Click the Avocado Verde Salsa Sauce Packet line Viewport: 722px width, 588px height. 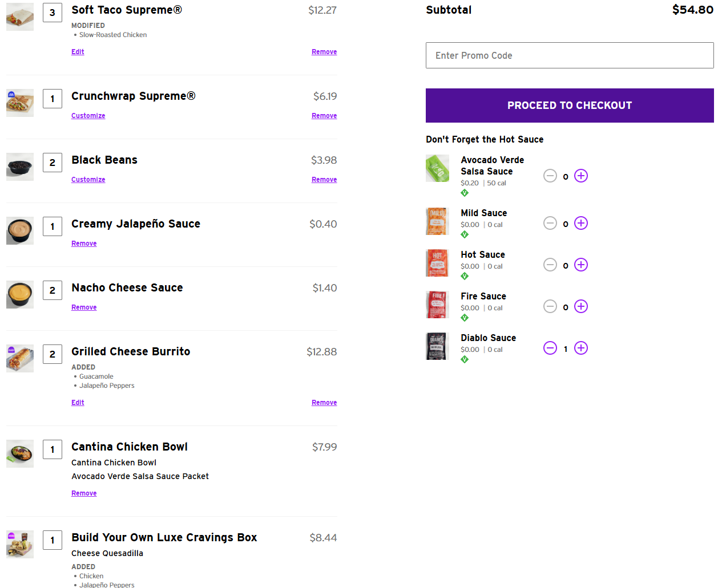point(140,476)
